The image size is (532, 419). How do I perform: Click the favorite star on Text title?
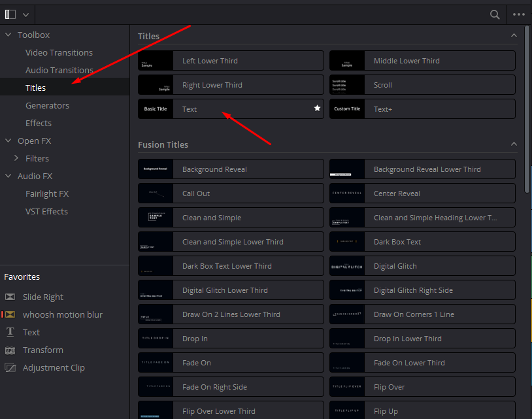[318, 109]
